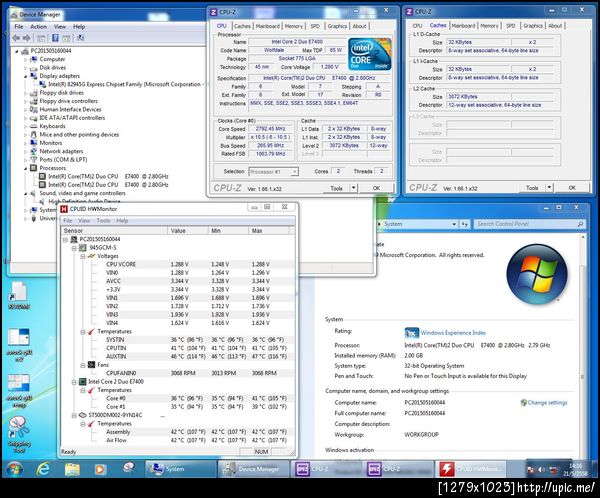Click the Action Center flag tray icon
600x498 pixels.
click(x=530, y=469)
